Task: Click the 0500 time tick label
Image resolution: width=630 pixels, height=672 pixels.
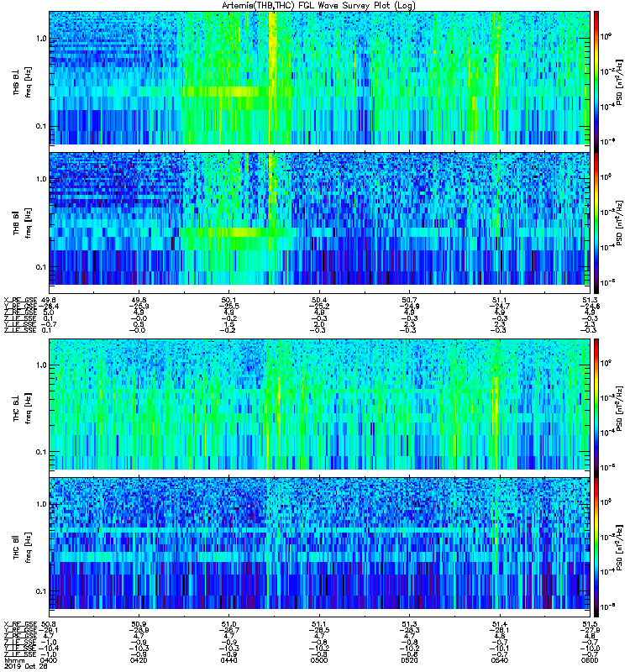Action: (319, 660)
